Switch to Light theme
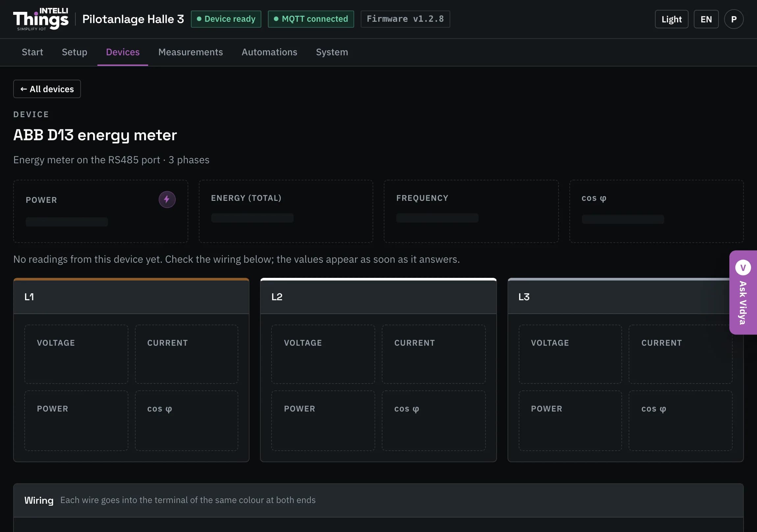This screenshot has height=532, width=757. coord(671,19)
